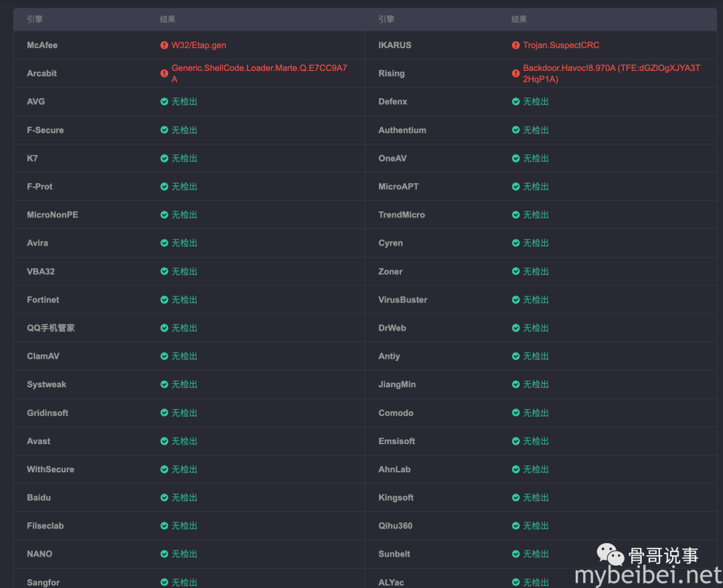Click the Rising engine name

pyautogui.click(x=392, y=74)
